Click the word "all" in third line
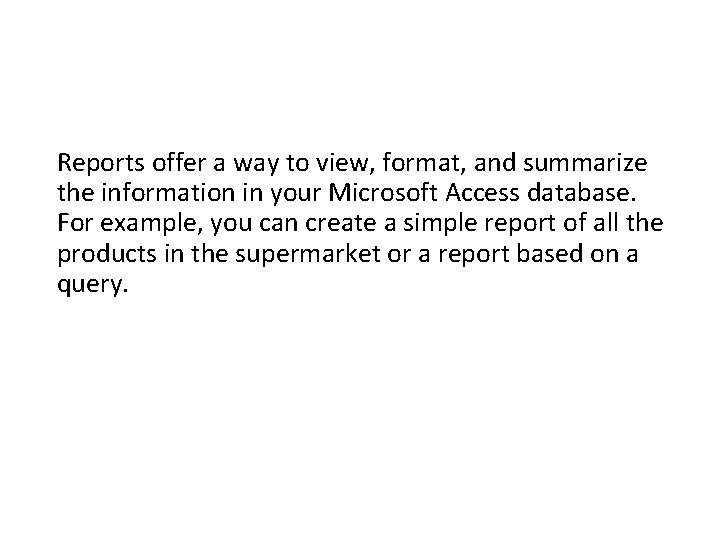This screenshot has height=540, width=720. [x=606, y=223]
